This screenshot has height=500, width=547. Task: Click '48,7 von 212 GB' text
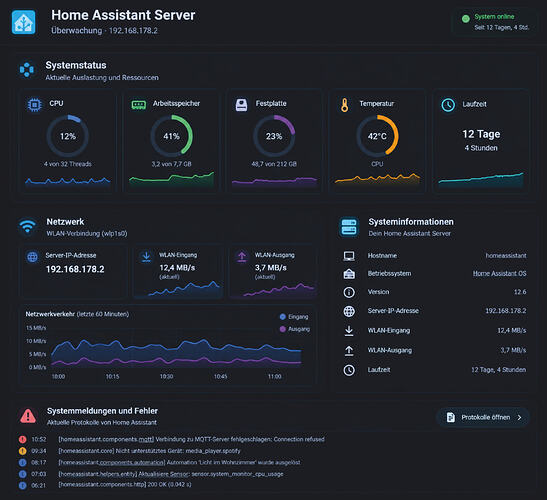tap(274, 164)
